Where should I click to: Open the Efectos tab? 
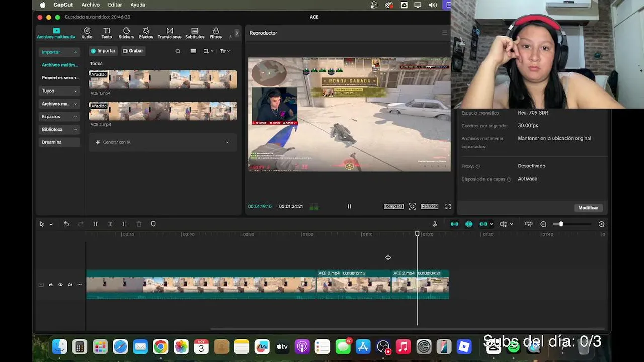click(146, 33)
